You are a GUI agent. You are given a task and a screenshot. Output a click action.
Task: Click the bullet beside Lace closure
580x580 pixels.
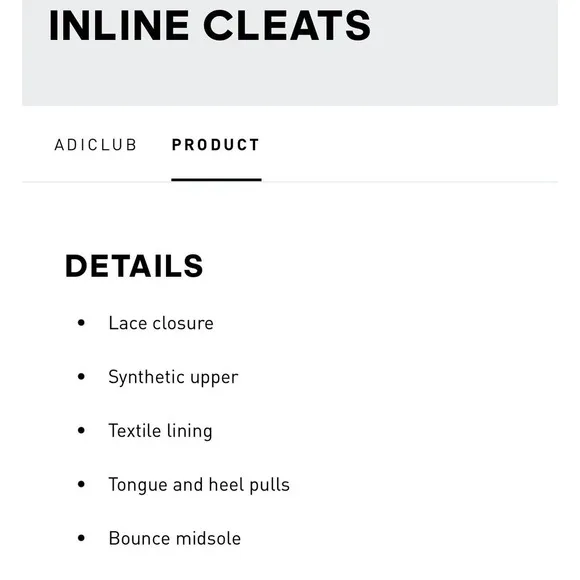81,323
